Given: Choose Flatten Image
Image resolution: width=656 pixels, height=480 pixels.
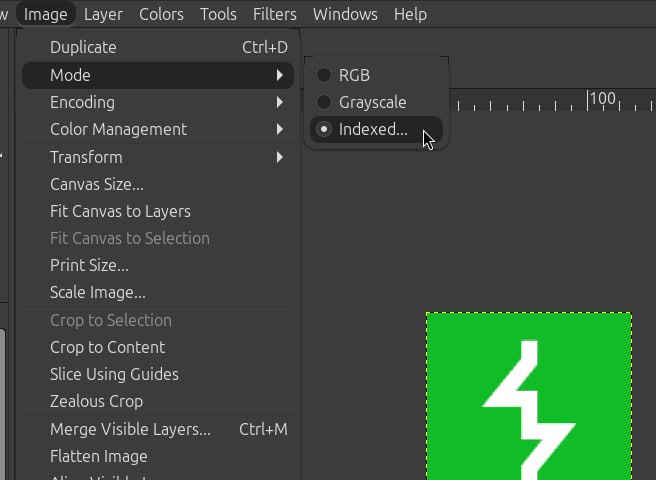Looking at the screenshot, I should coord(158,456).
